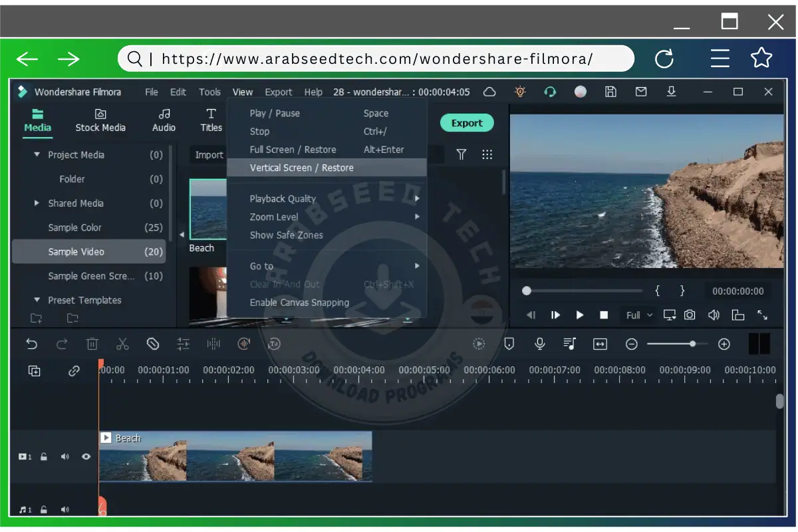Toggle the eye visibility icon on the video track
Screen dimensions: 798x532
point(86,456)
